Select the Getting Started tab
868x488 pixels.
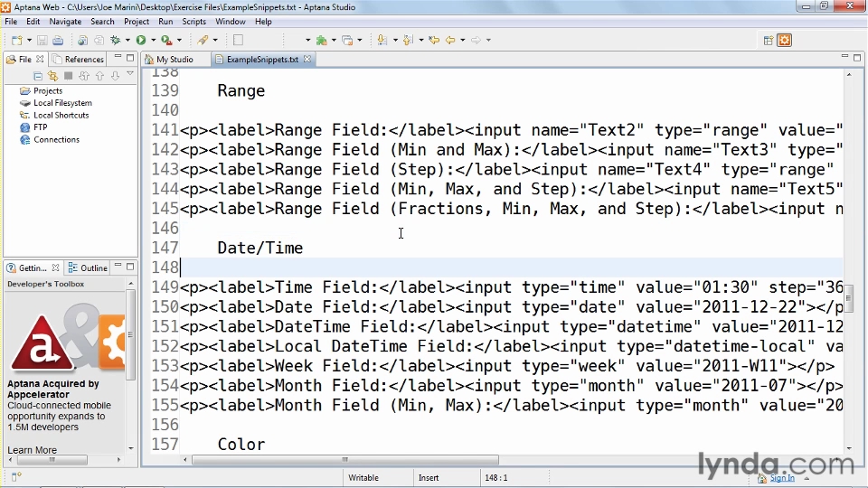click(33, 267)
